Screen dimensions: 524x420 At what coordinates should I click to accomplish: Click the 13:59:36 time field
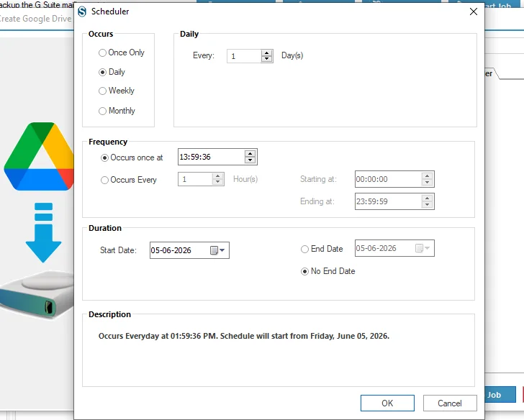coord(212,157)
